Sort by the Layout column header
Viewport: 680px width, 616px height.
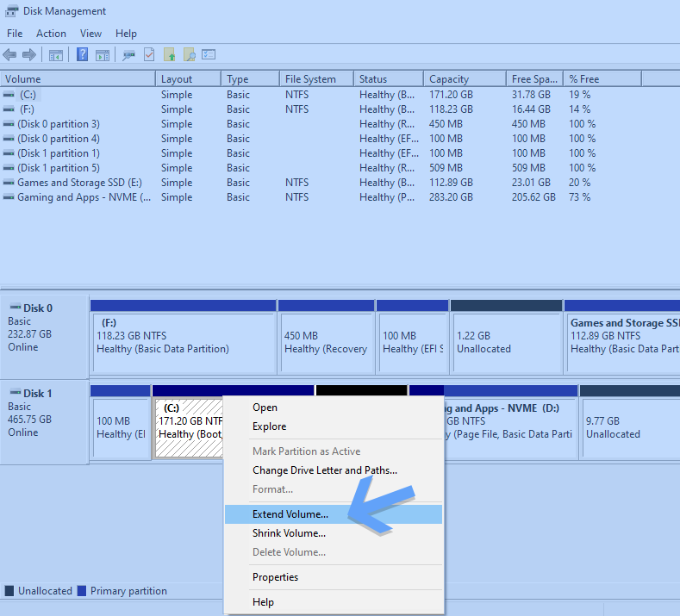(x=189, y=79)
